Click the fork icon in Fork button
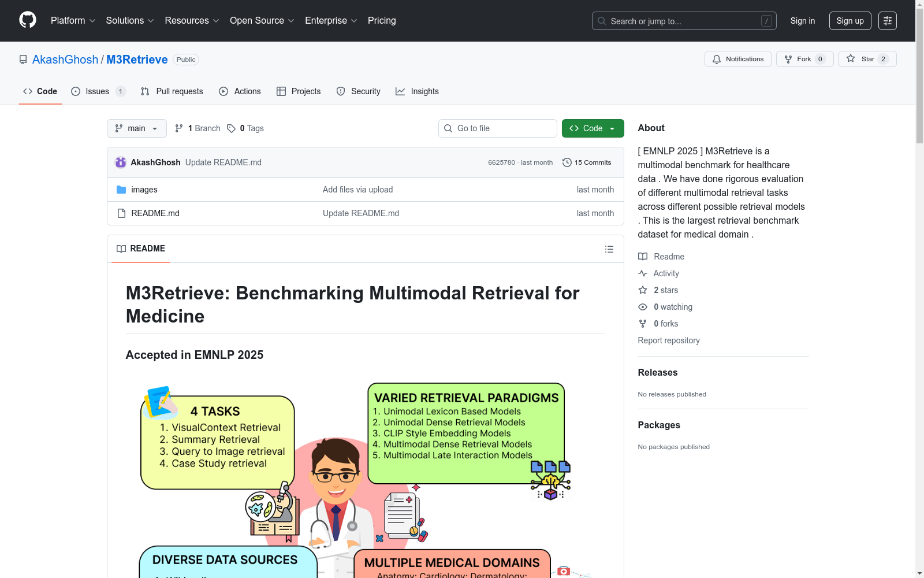The image size is (924, 578). point(788,59)
